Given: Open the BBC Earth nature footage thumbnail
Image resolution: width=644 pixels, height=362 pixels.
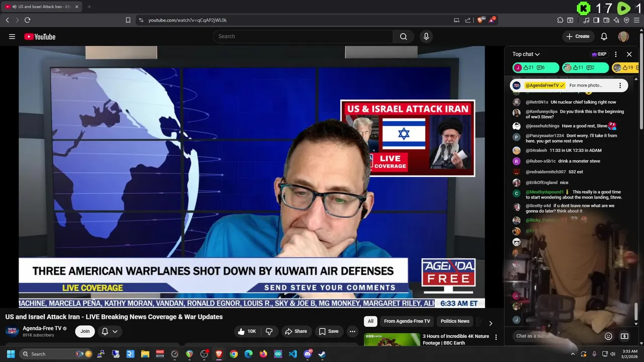Looking at the screenshot, I should click(x=392, y=340).
